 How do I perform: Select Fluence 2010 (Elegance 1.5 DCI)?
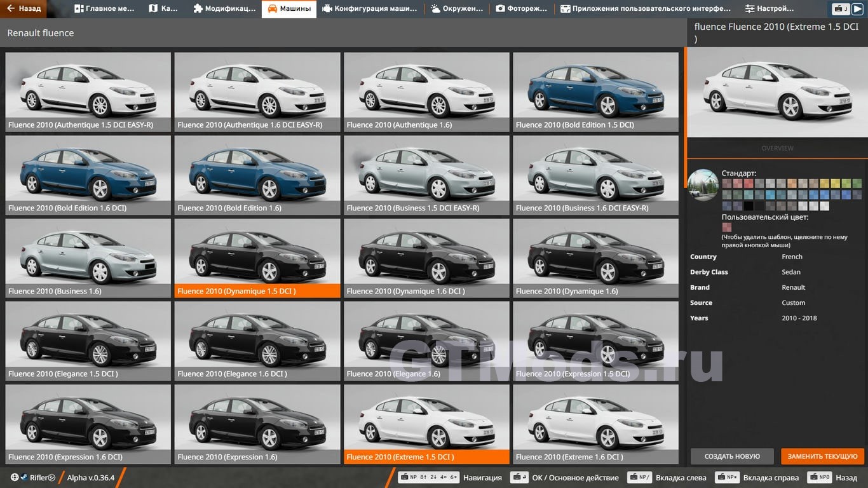pos(88,341)
